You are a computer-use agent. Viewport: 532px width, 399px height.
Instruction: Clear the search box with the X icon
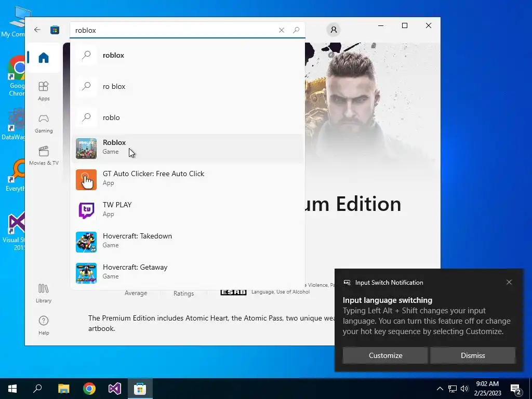click(281, 30)
